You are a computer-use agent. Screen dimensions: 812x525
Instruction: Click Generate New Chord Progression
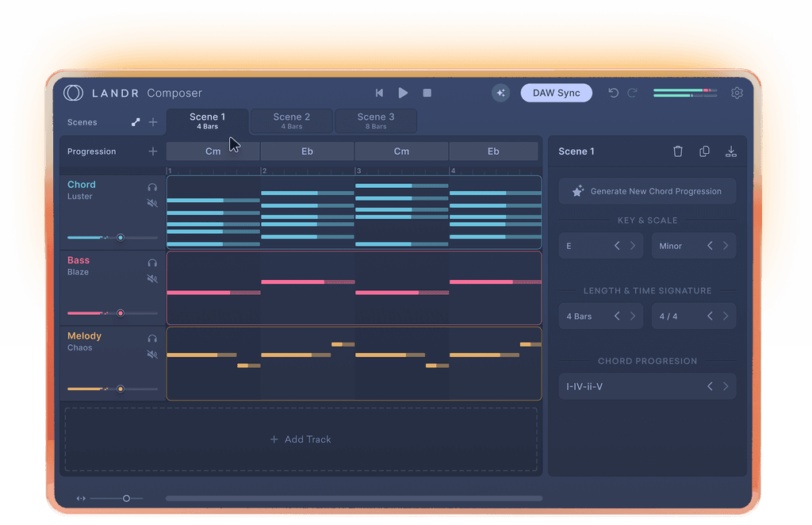(x=647, y=190)
